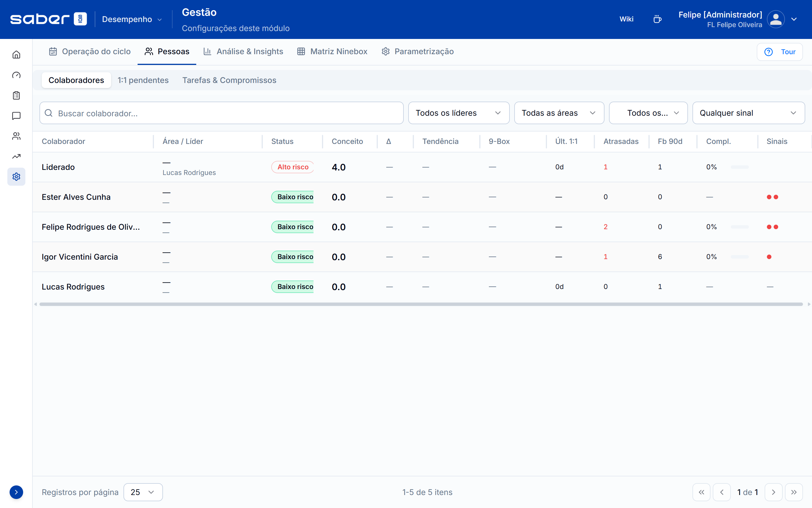Click the coffee cup icon in header

click(657, 19)
